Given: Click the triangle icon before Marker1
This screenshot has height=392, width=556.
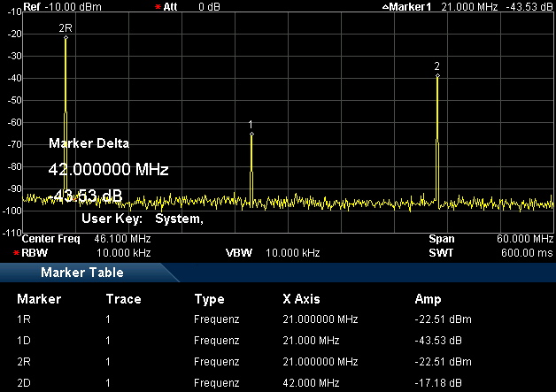Looking at the screenshot, I should coord(385,6).
